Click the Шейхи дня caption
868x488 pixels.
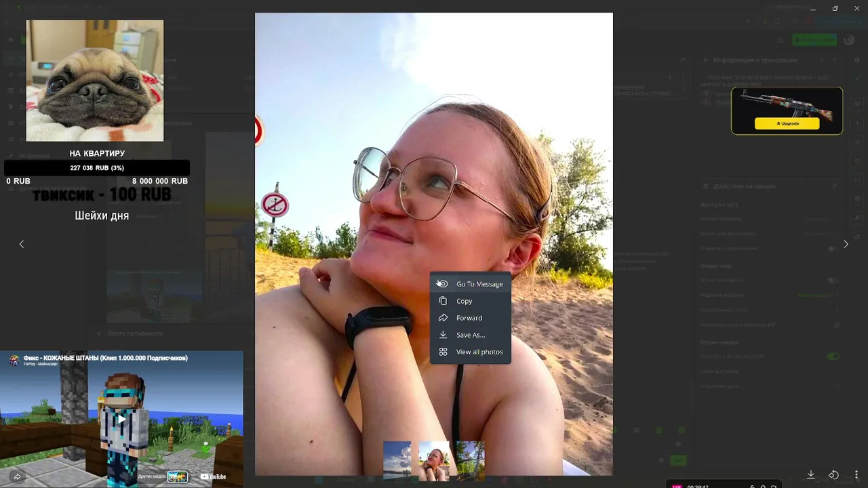point(102,216)
